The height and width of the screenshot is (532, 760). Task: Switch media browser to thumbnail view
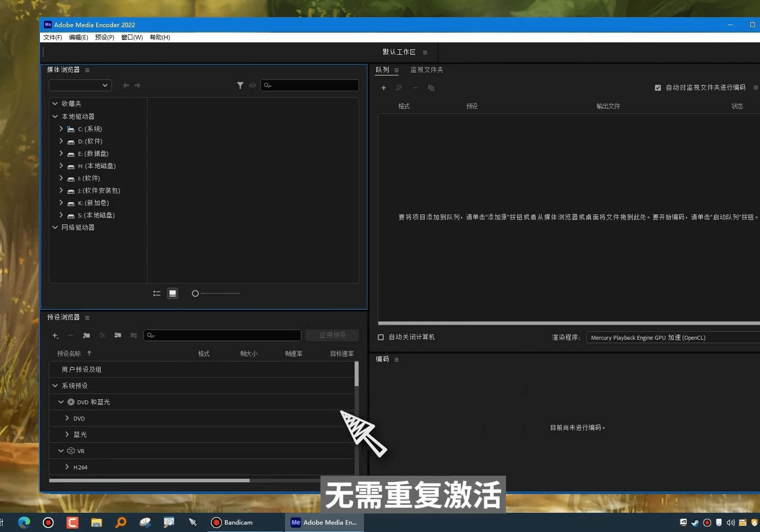point(173,293)
